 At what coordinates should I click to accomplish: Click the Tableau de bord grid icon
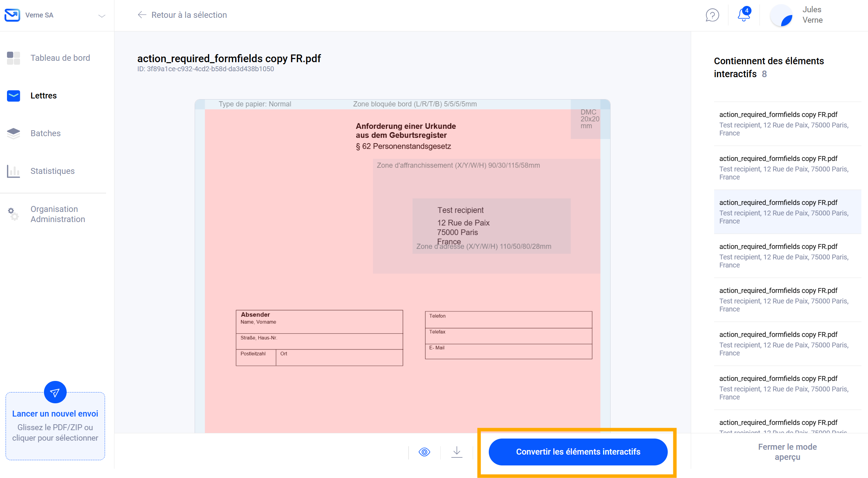click(14, 58)
